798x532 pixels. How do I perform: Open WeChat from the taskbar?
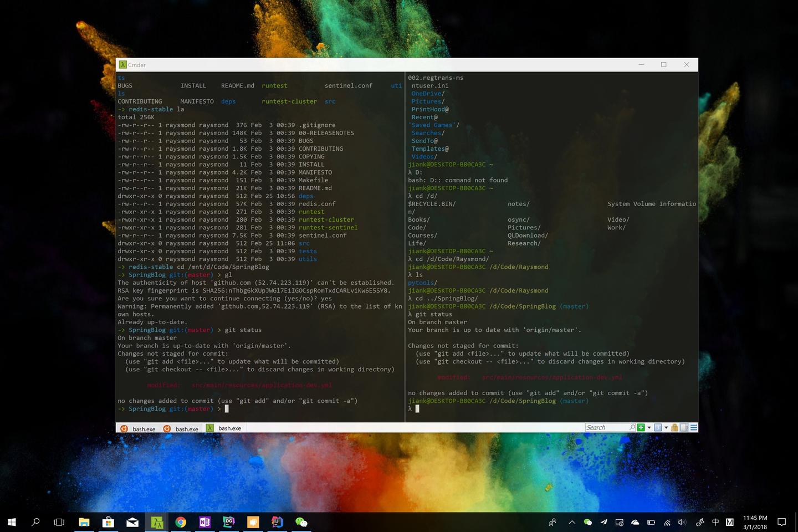[x=301, y=522]
